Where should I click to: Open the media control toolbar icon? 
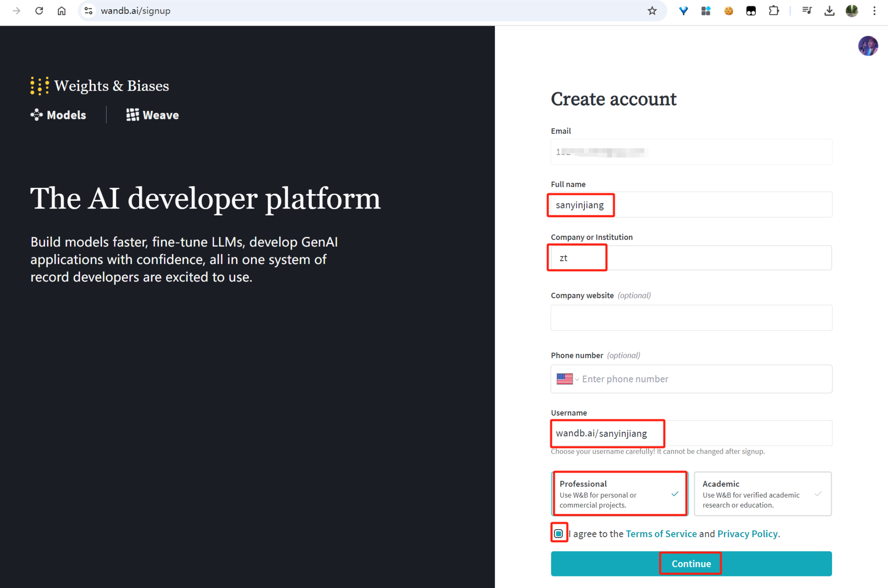tap(807, 11)
